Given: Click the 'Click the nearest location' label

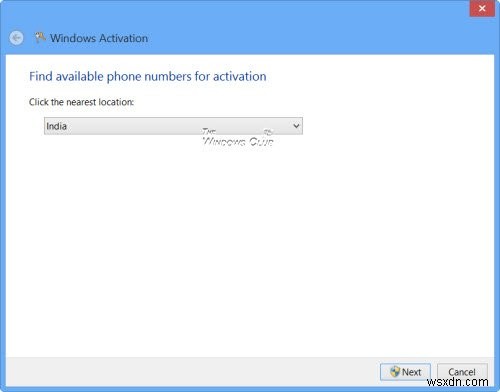Looking at the screenshot, I should pyautogui.click(x=81, y=102).
